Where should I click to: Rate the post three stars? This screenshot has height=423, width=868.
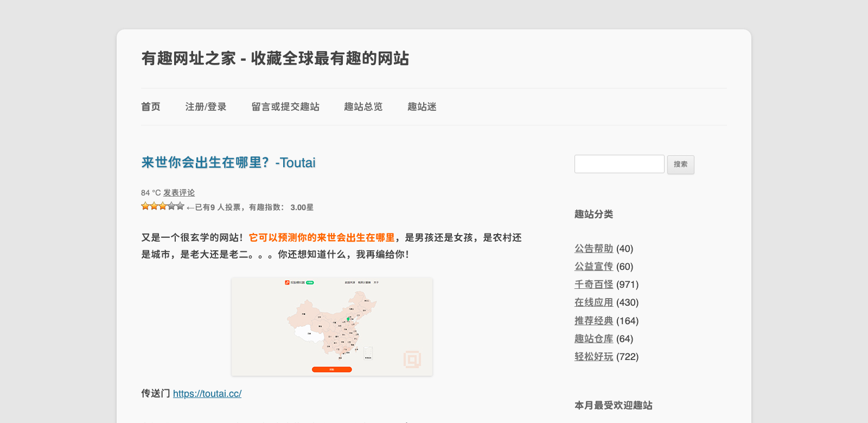click(x=162, y=206)
